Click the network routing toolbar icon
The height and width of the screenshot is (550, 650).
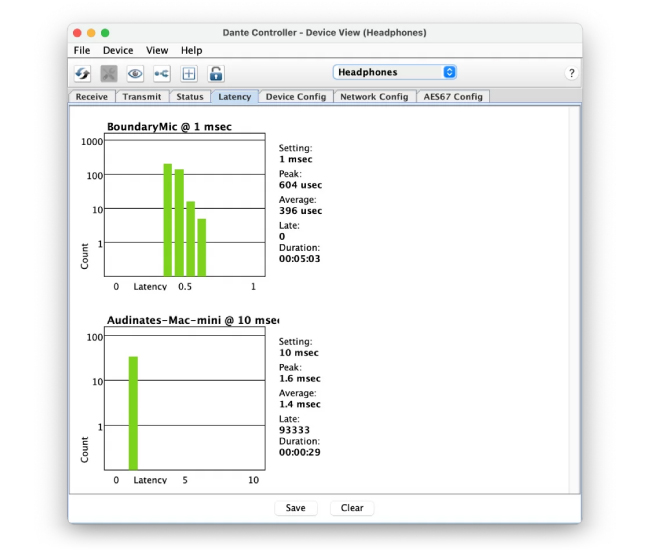point(161,73)
